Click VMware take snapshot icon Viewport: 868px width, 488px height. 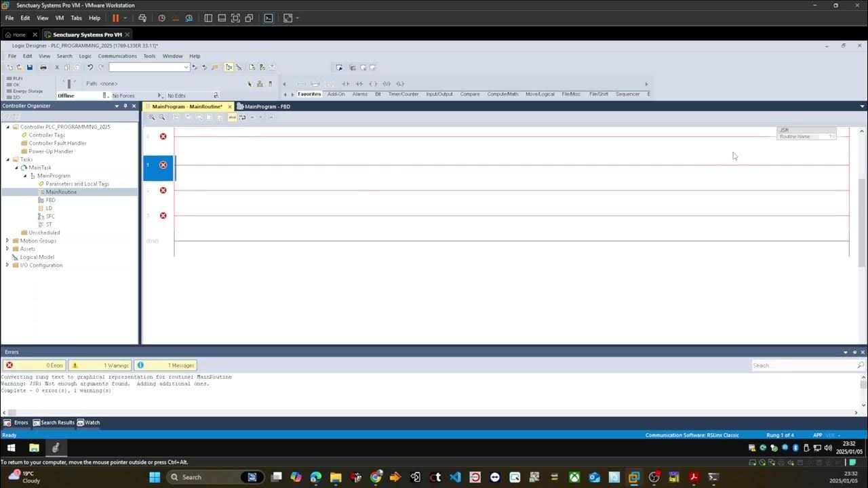coord(161,18)
